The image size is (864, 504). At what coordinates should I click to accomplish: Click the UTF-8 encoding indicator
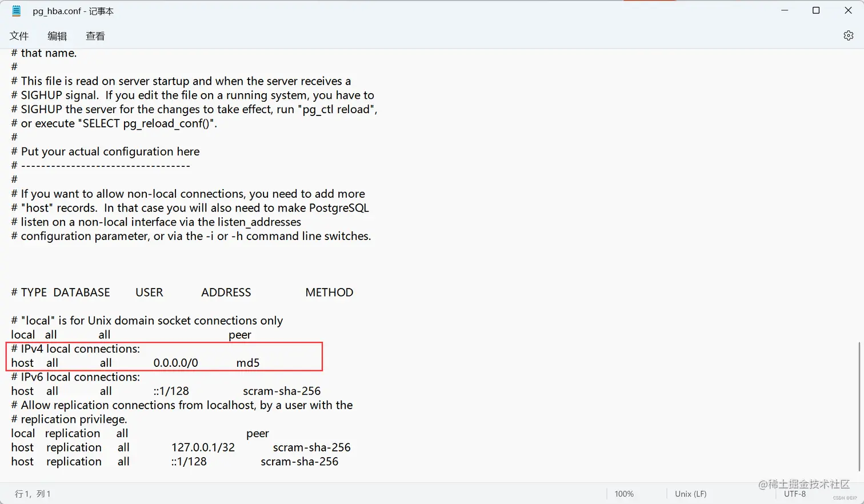point(795,494)
